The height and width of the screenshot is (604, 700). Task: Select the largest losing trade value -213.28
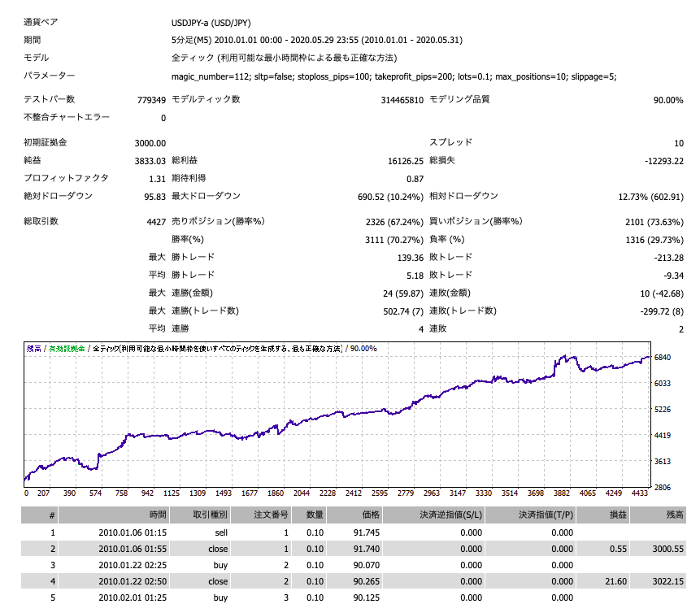click(x=669, y=258)
